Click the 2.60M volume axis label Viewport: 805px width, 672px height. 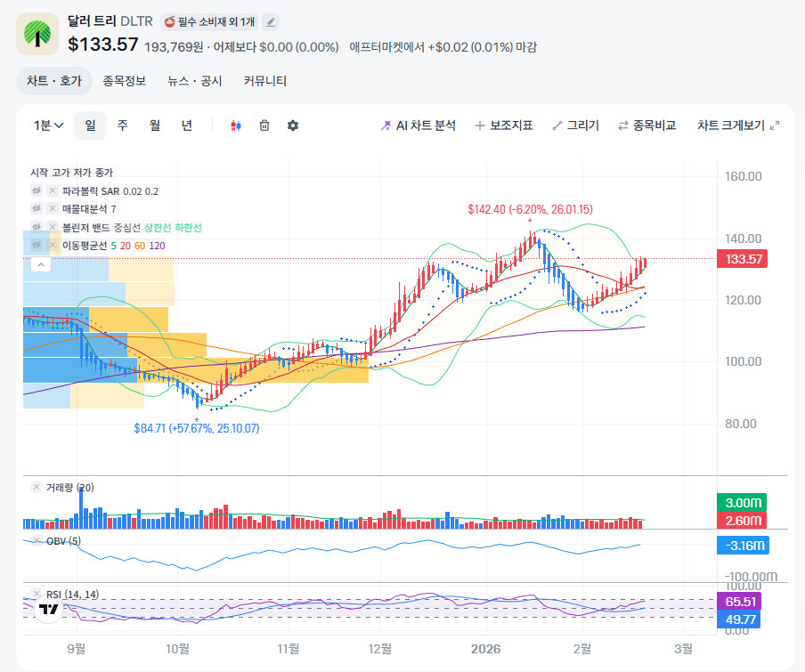pos(742,521)
